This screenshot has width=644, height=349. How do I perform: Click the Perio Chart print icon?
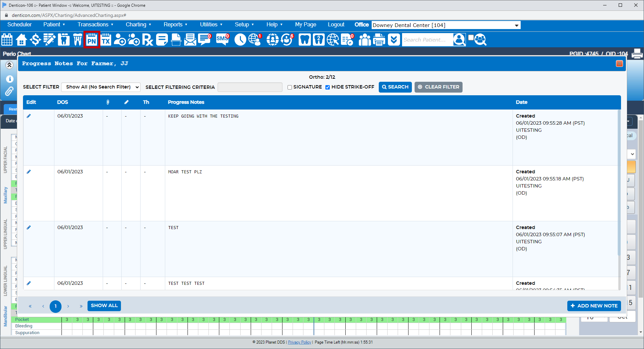click(637, 54)
